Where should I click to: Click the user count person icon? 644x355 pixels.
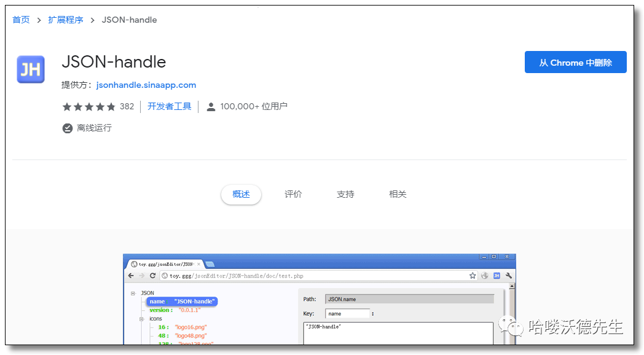[x=211, y=107]
